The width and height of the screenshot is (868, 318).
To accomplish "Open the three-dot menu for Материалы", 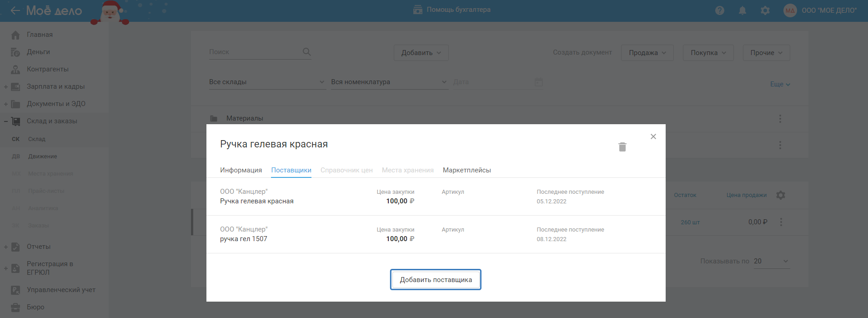I will (x=780, y=119).
